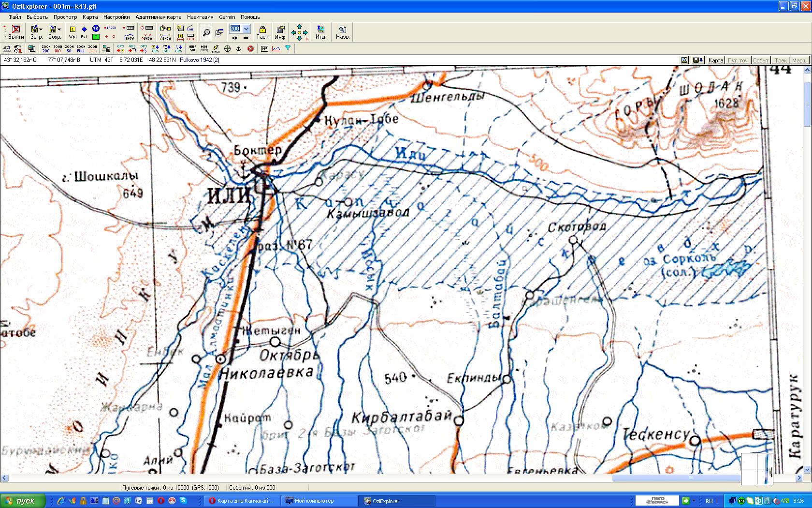Toggle the Таск. drag lock
The height and width of the screenshot is (508, 812).
tap(262, 32)
